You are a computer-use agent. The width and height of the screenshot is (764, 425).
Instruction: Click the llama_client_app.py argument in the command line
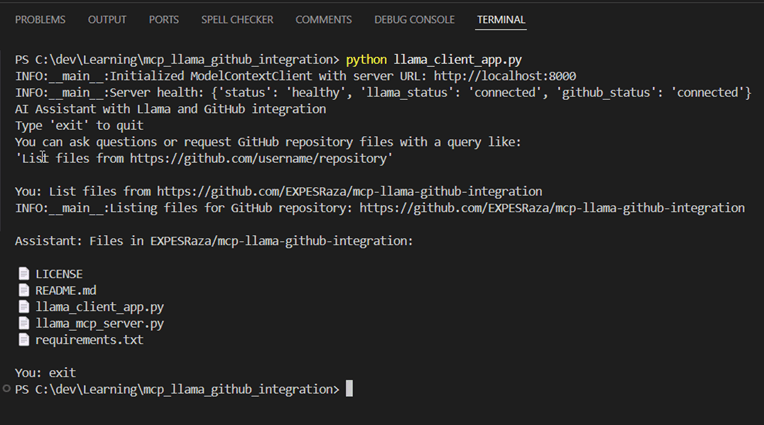[x=458, y=60]
